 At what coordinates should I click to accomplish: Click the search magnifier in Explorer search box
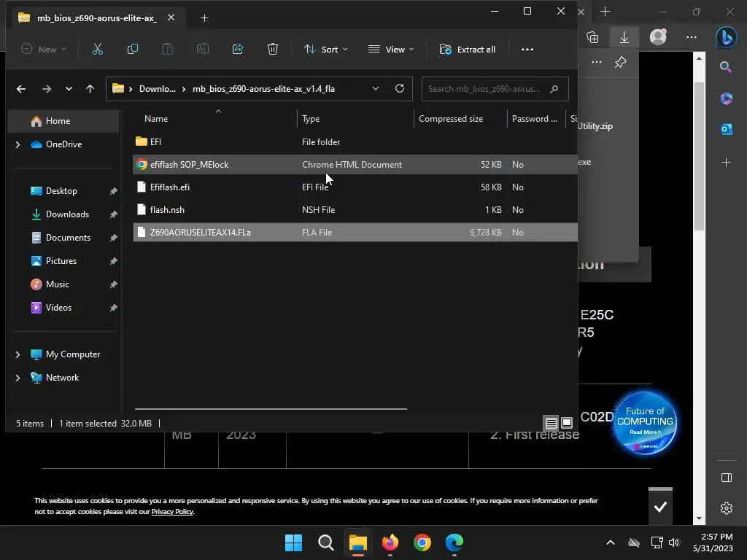point(554,89)
